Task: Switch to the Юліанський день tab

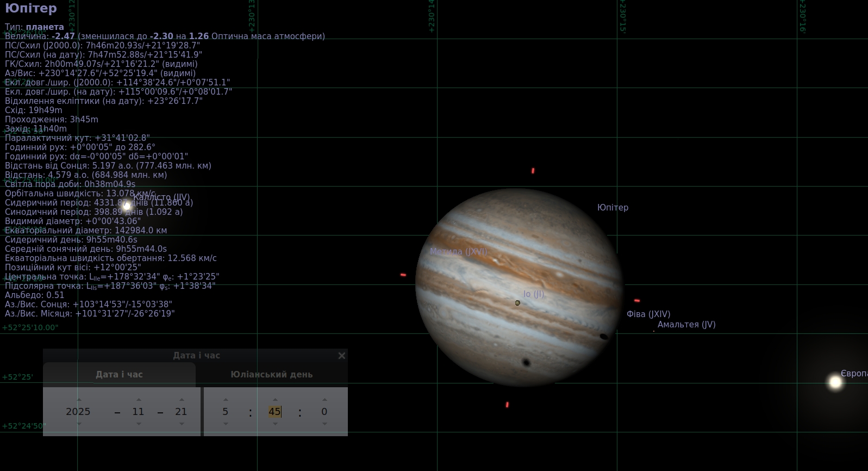Action: 272,374
